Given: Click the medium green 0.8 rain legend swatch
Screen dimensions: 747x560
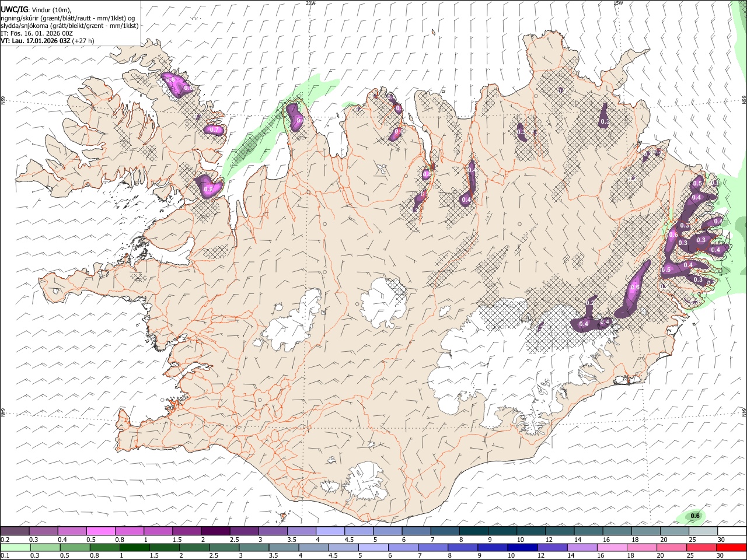Looking at the screenshot, I should 104,548.
